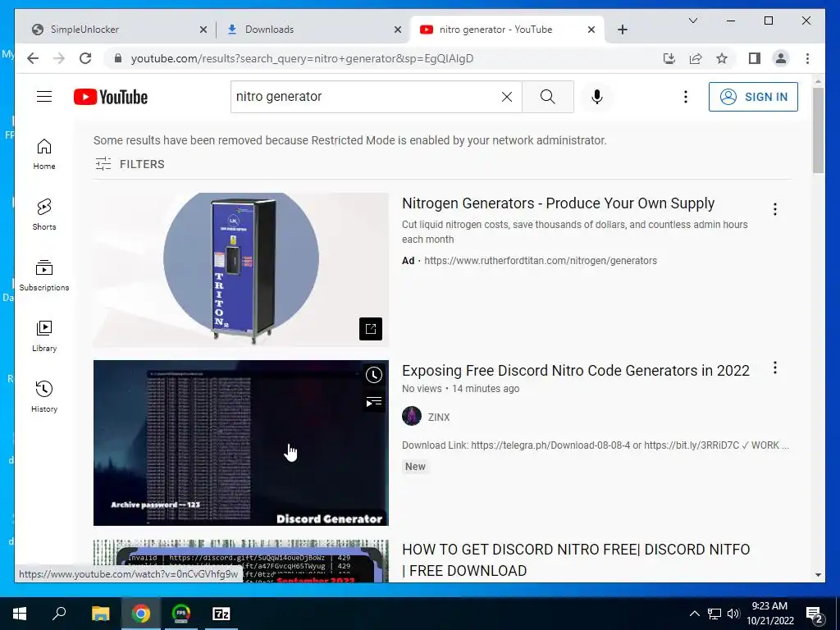Open 7-Zip from taskbar
Image resolution: width=840 pixels, height=630 pixels.
pos(221,614)
